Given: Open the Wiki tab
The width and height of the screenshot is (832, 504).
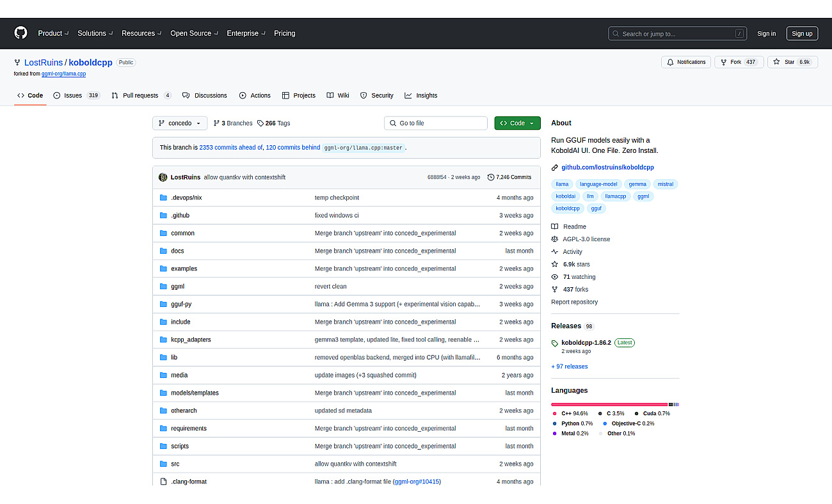Looking at the screenshot, I should (x=338, y=95).
